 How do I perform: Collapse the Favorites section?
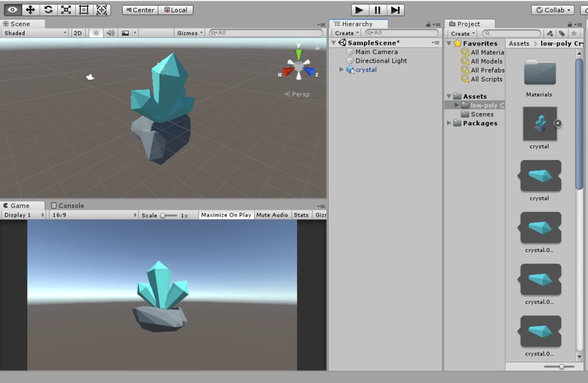449,43
